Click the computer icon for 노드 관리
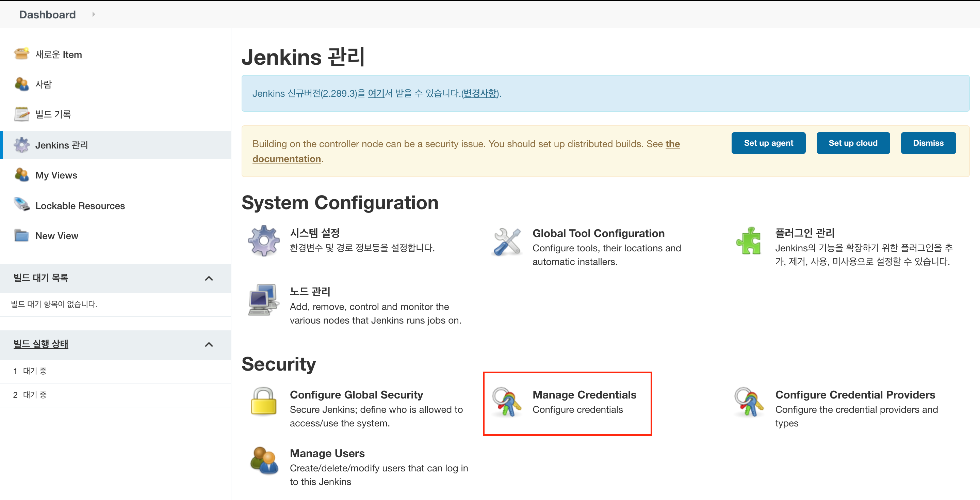The height and width of the screenshot is (500, 980). [263, 299]
